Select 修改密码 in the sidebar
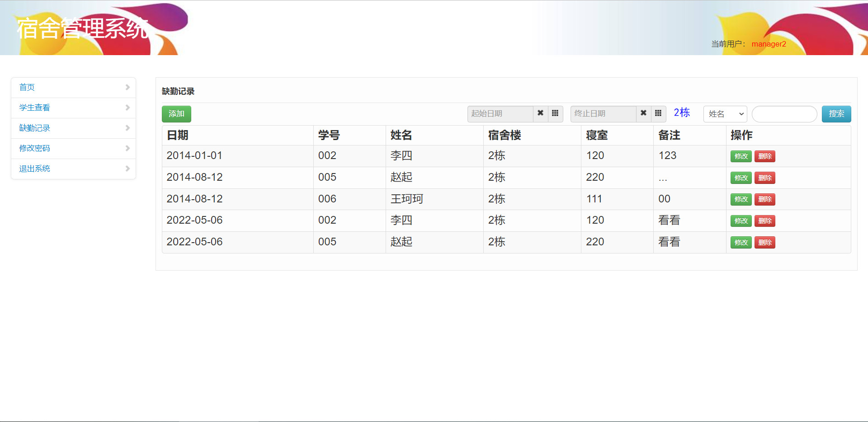 [34, 148]
